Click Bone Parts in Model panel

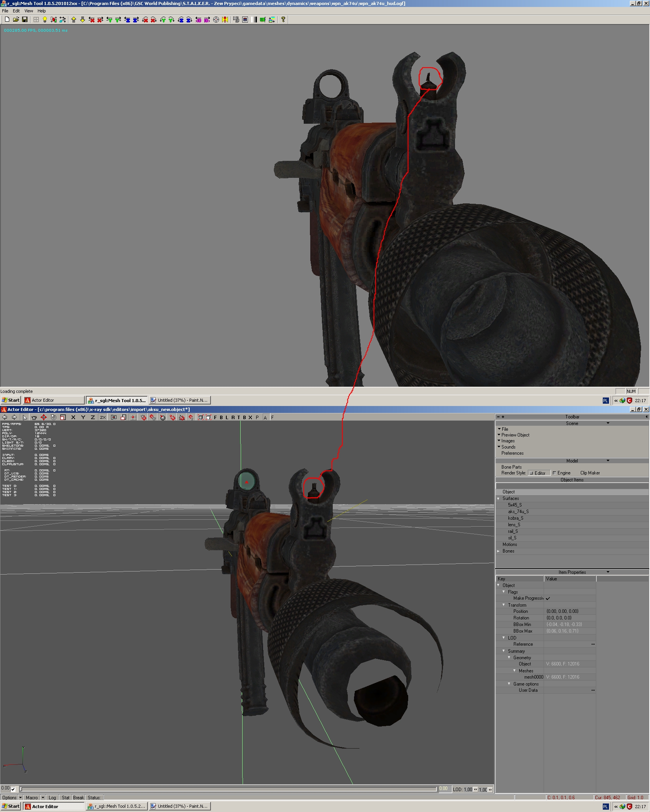(511, 467)
